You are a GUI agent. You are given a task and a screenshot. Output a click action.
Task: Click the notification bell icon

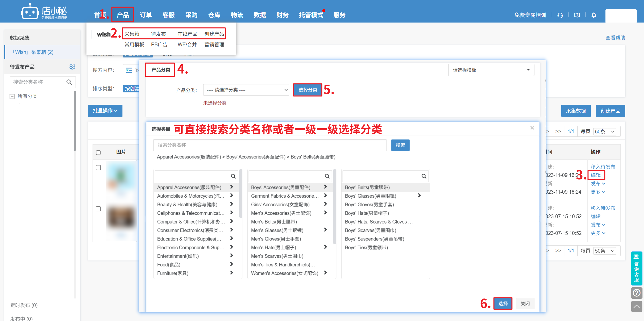[594, 15]
